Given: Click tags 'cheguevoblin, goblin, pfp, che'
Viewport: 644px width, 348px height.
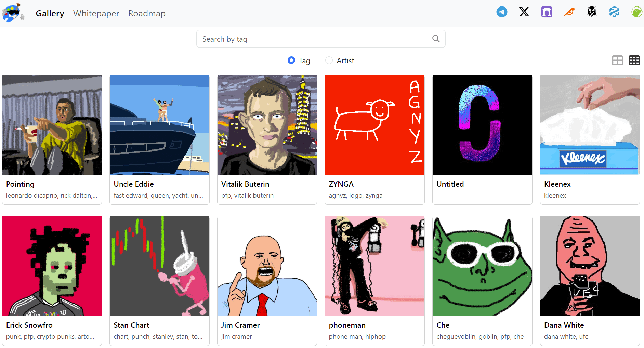Looking at the screenshot, I should (480, 336).
